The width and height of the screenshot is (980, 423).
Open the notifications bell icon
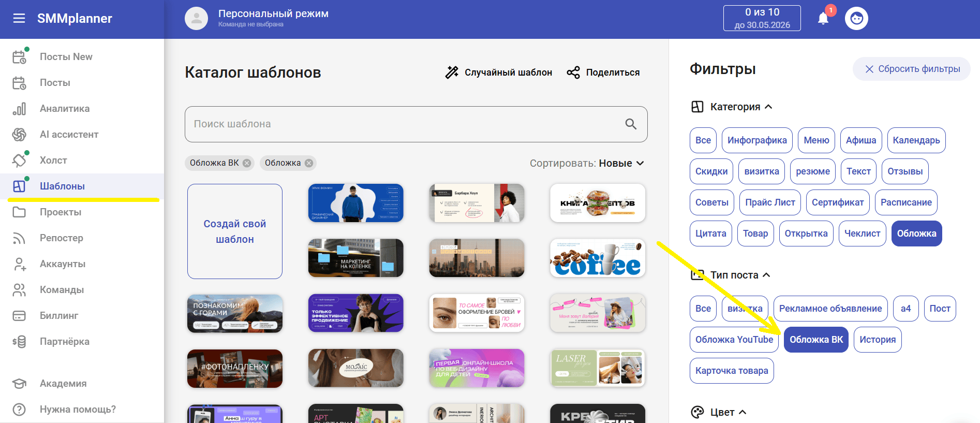click(x=823, y=19)
